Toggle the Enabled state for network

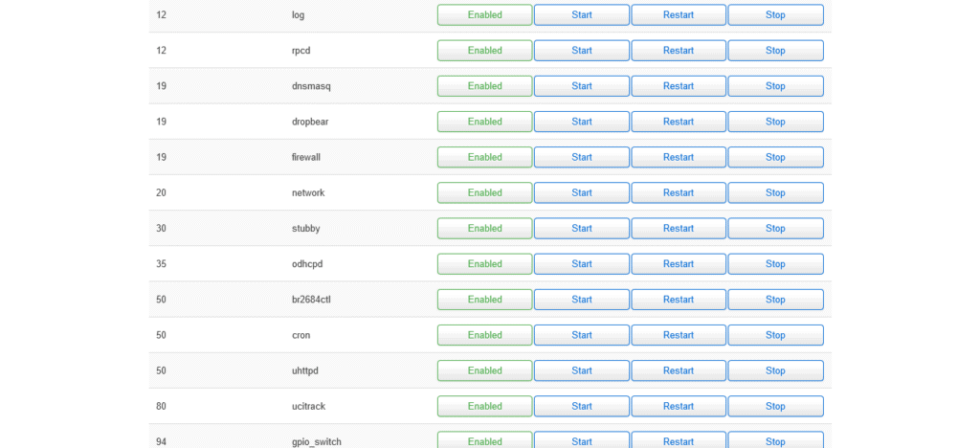coord(484,193)
